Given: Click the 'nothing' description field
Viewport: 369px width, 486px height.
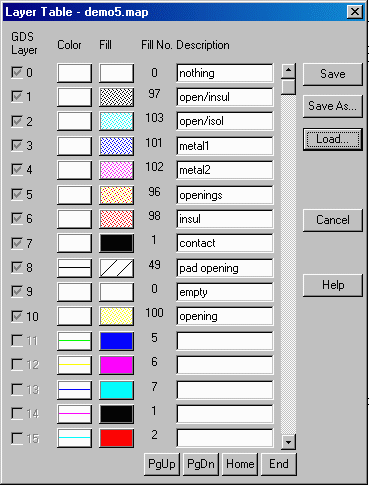Looking at the screenshot, I should click(225, 73).
